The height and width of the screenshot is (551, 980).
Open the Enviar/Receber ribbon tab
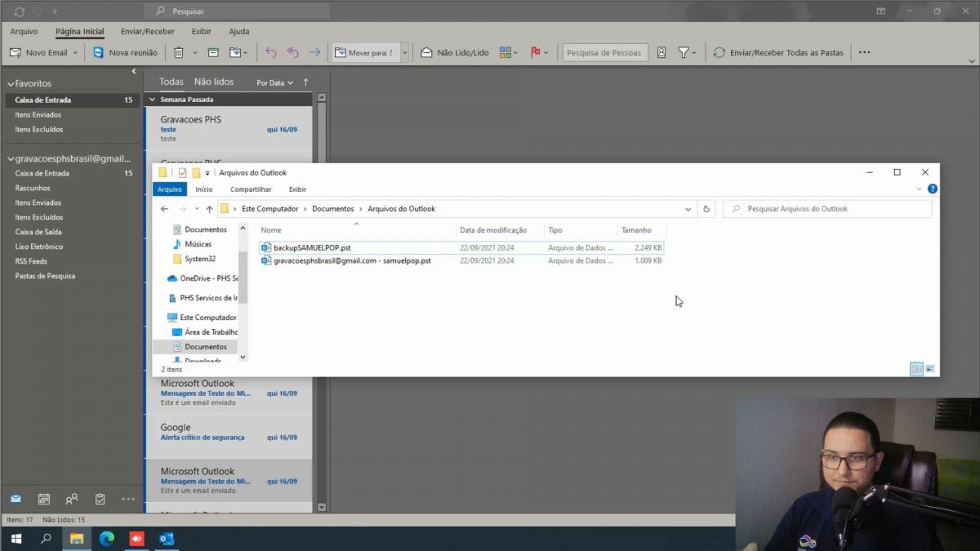tap(148, 31)
